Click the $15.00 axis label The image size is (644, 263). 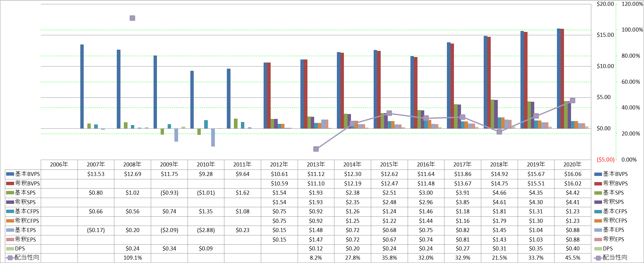(x=605, y=35)
